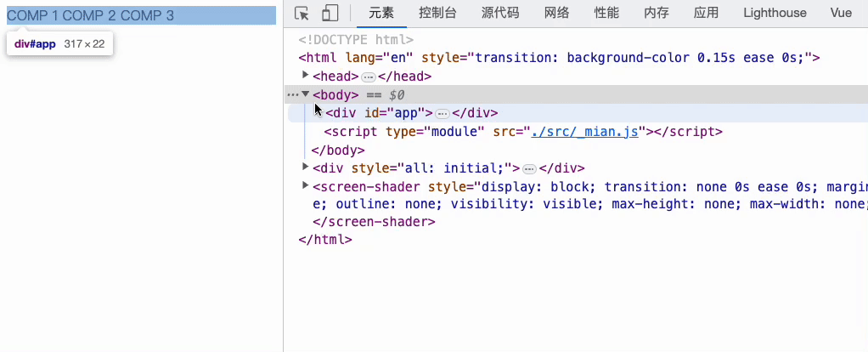This screenshot has width=868, height=352.
Task: Click the ellipsis badge inside head element
Action: click(x=369, y=77)
